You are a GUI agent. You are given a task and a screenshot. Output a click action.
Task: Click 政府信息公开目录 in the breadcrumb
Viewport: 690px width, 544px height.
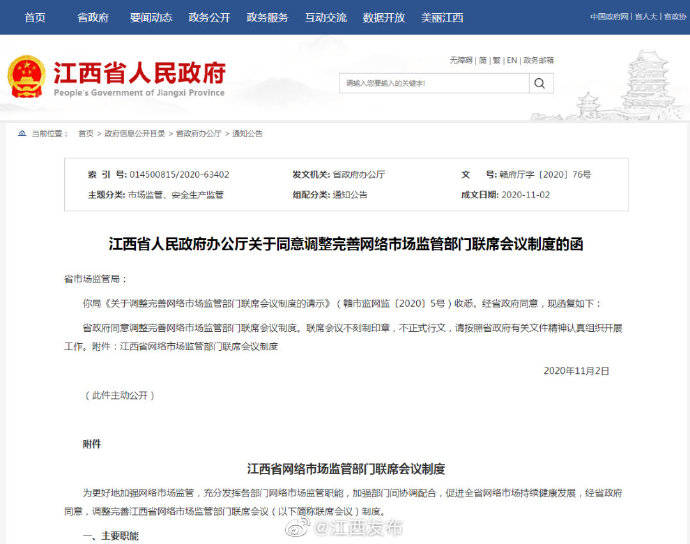click(135, 133)
